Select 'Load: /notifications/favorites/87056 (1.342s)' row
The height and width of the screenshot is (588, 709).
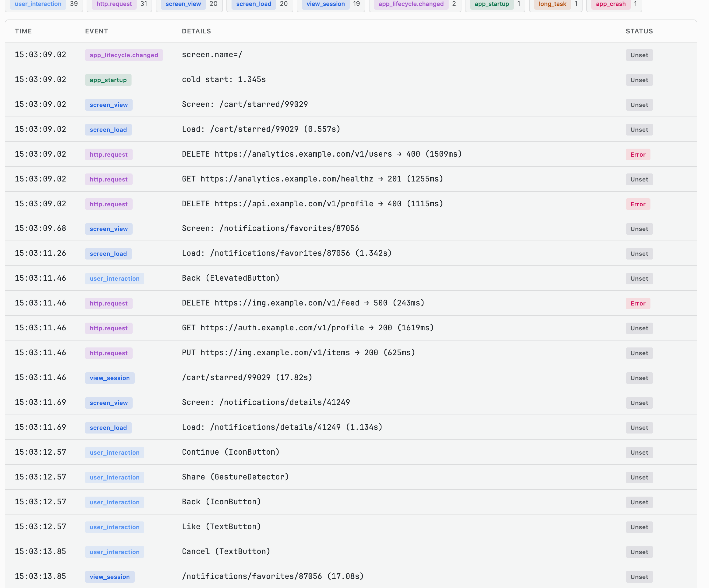(351, 253)
